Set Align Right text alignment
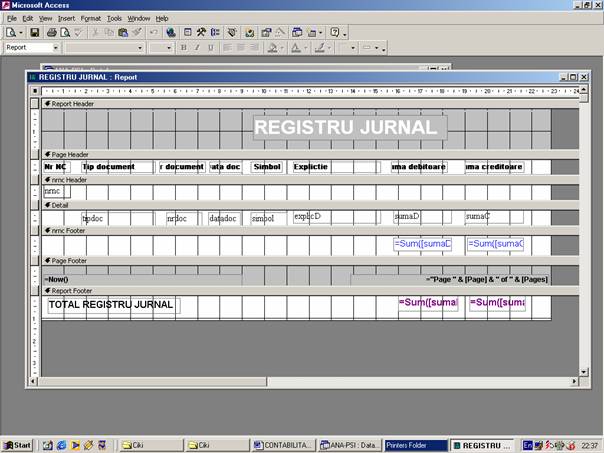The width and height of the screenshot is (604, 453). [254, 48]
